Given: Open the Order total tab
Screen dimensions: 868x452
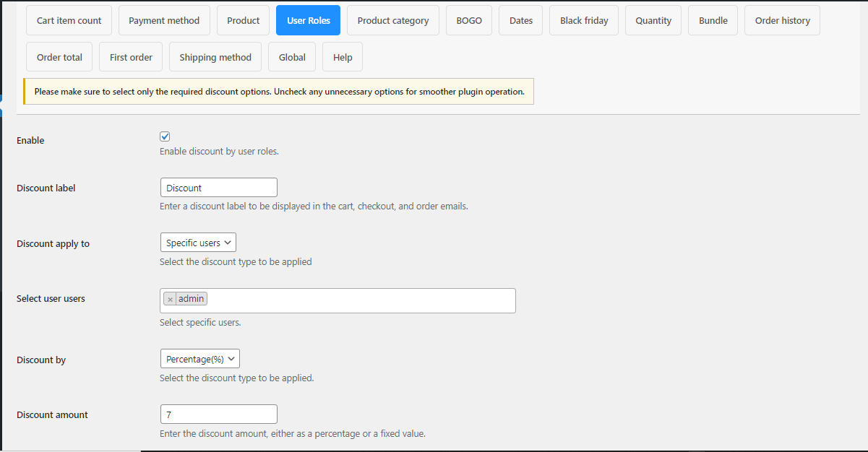Looking at the screenshot, I should point(59,56).
